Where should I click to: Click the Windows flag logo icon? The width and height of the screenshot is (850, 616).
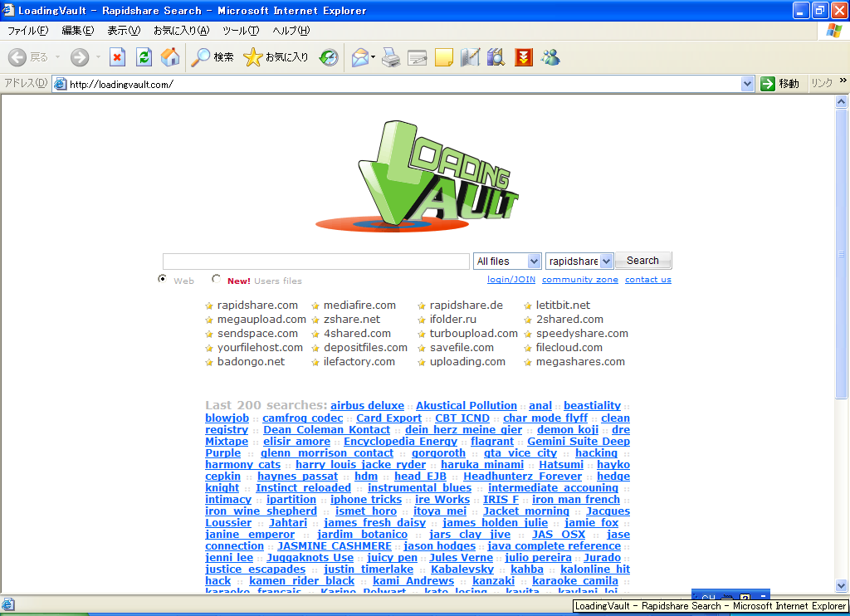(833, 31)
